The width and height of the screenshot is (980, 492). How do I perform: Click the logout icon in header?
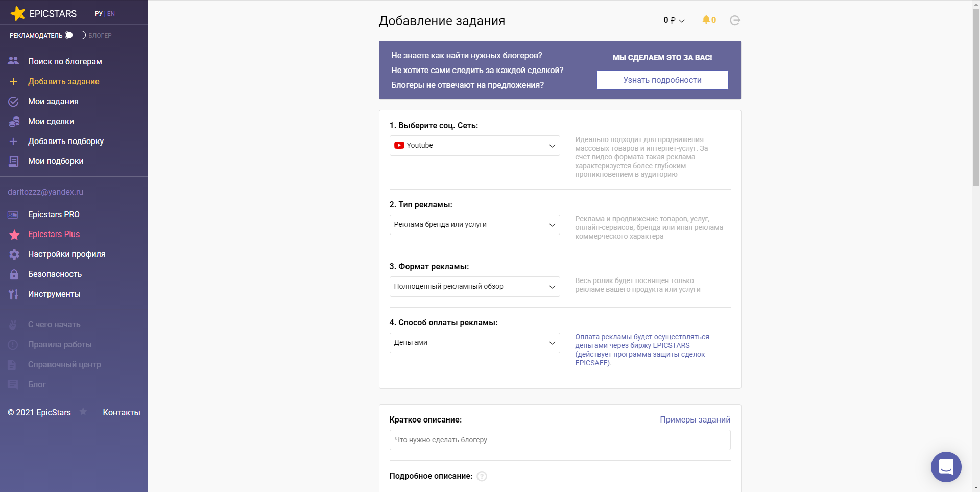click(x=735, y=20)
